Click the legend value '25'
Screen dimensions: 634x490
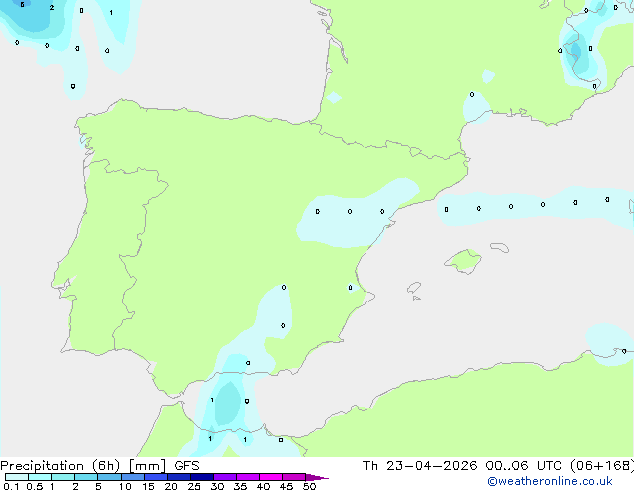194,486
